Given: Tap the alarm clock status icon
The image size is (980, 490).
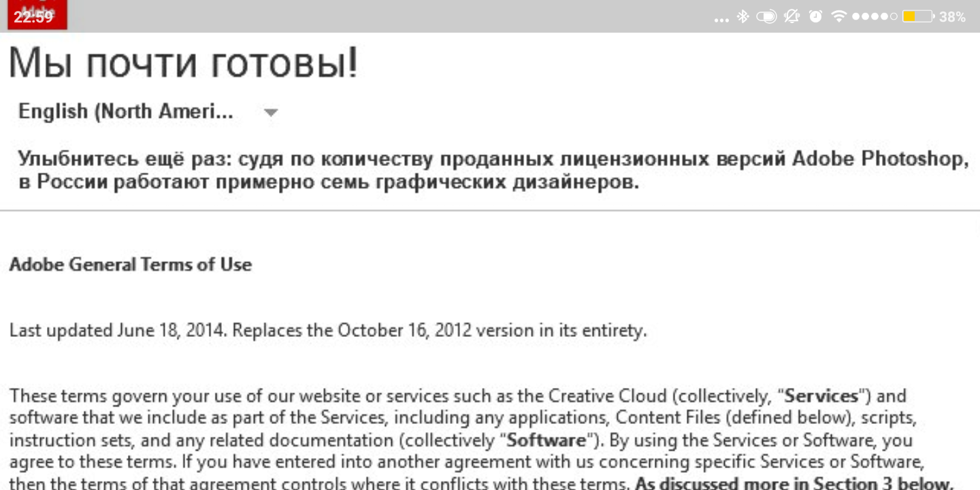Looking at the screenshot, I should pyautogui.click(x=815, y=16).
